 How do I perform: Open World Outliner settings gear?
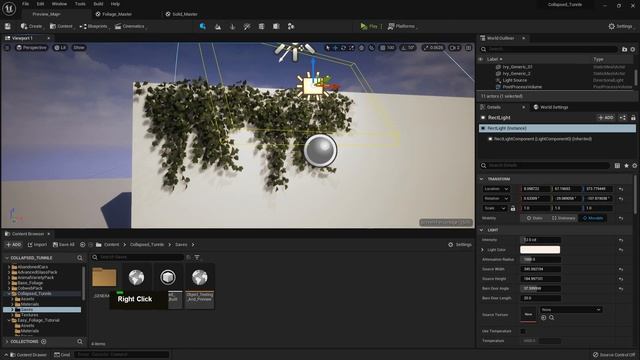coord(633,49)
